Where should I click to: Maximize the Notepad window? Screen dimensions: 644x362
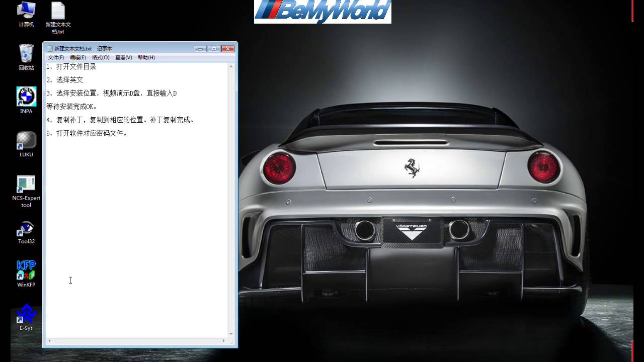(x=214, y=49)
